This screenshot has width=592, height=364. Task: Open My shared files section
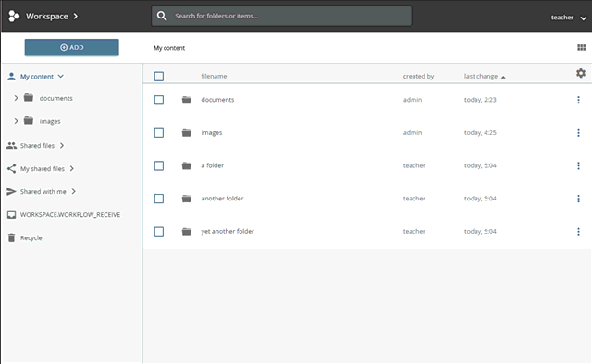pyautogui.click(x=43, y=169)
